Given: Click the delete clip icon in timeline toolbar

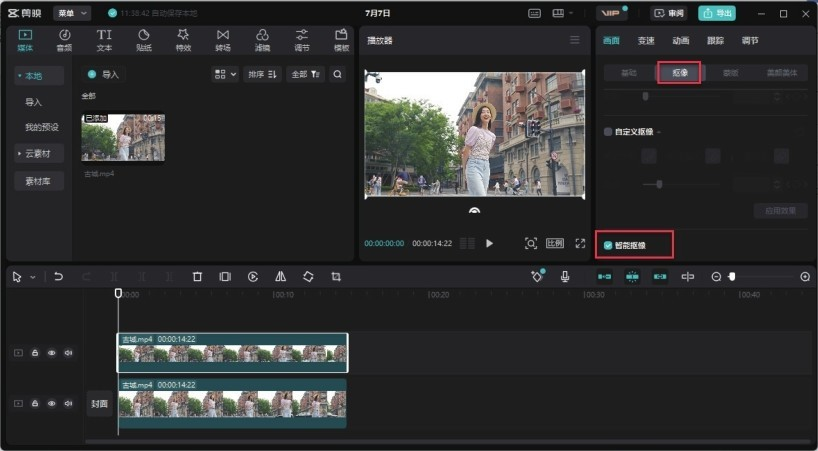Looking at the screenshot, I should (x=197, y=277).
